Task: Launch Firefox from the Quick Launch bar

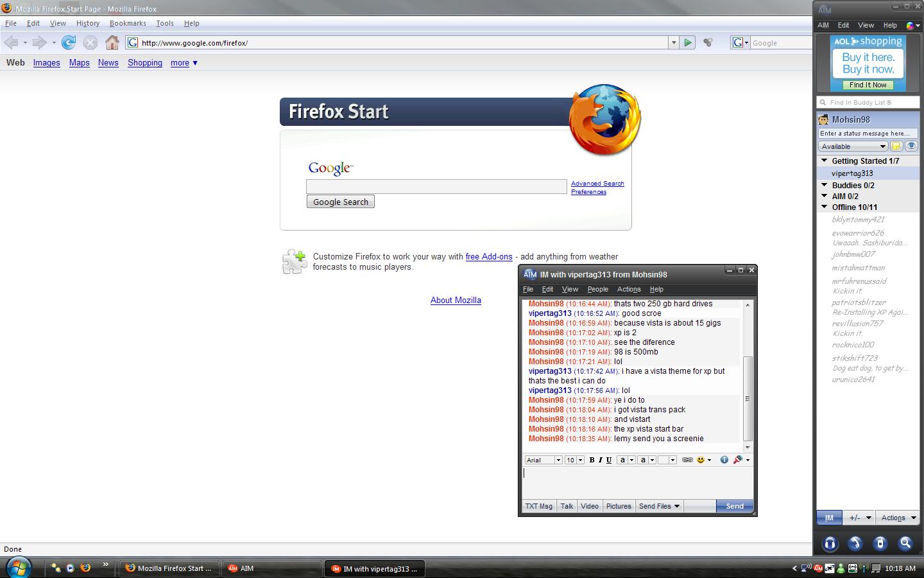Action: pyautogui.click(x=85, y=568)
